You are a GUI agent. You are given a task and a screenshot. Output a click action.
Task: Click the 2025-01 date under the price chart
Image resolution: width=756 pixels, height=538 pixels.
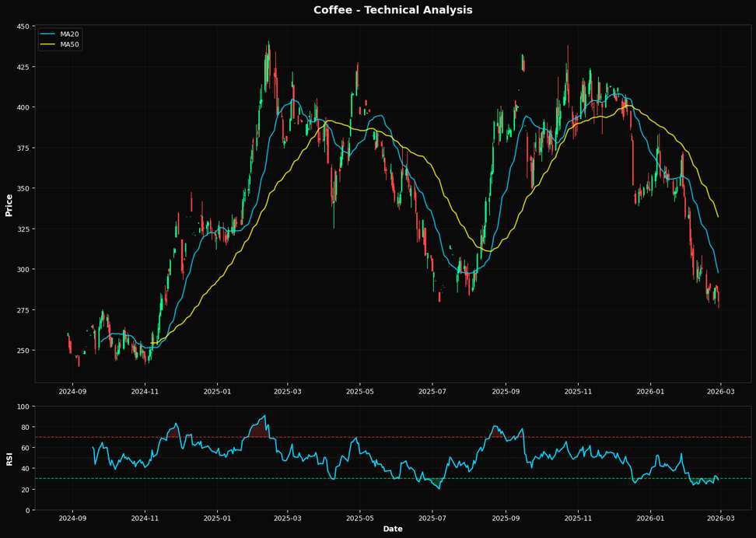coord(218,391)
